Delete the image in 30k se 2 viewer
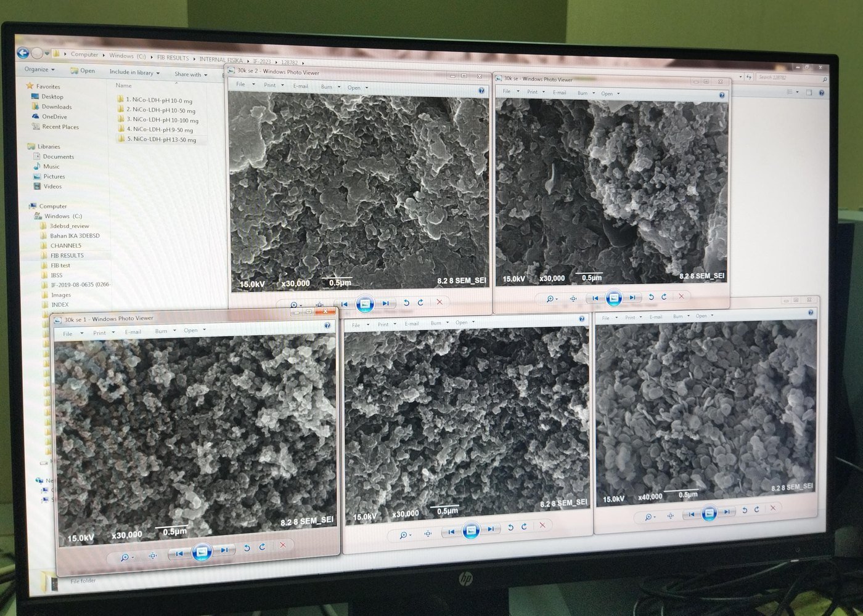 point(440,302)
